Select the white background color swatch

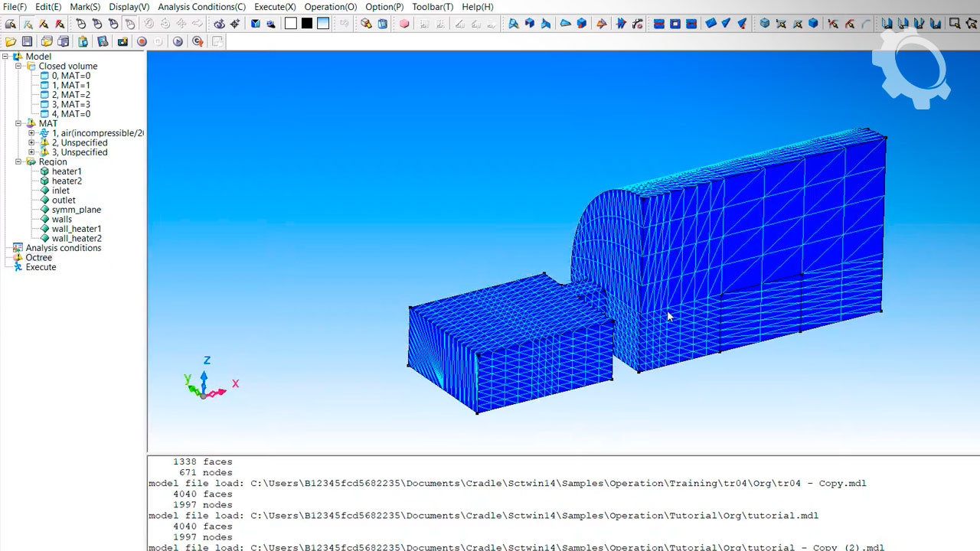click(291, 24)
